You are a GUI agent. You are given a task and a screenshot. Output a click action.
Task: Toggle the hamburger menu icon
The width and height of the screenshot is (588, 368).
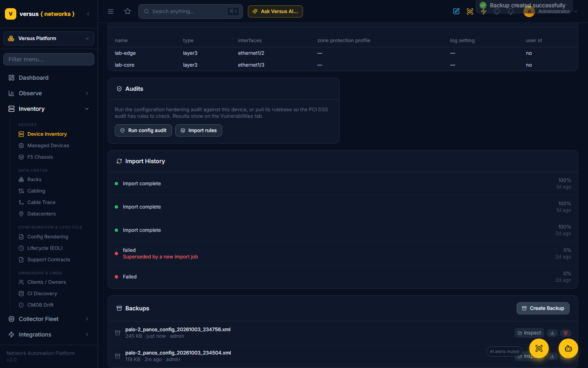click(111, 11)
